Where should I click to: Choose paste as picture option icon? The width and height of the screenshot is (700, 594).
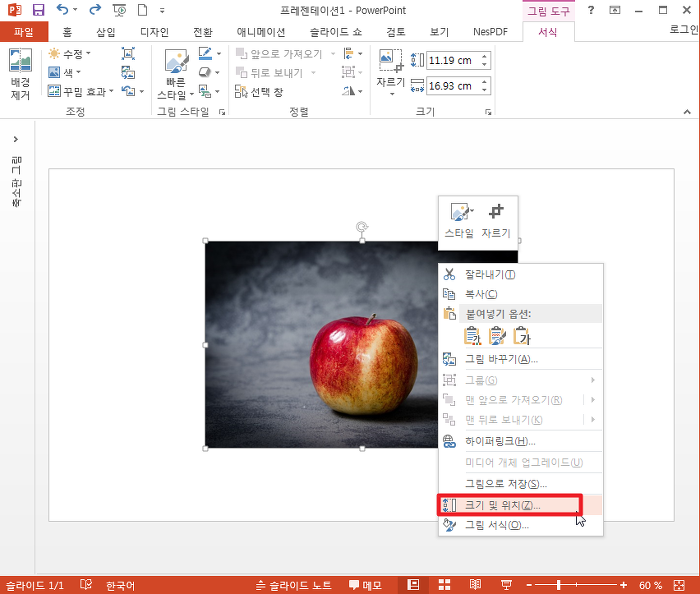pos(497,336)
